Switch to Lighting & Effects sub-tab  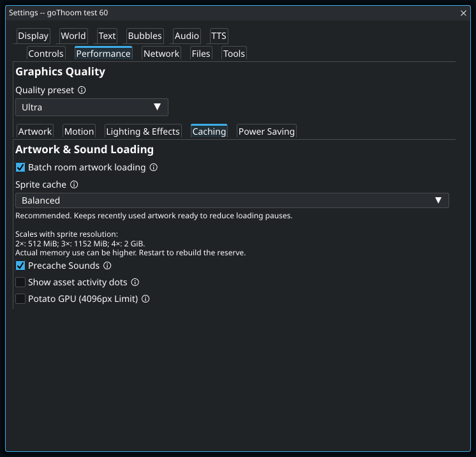pos(143,131)
